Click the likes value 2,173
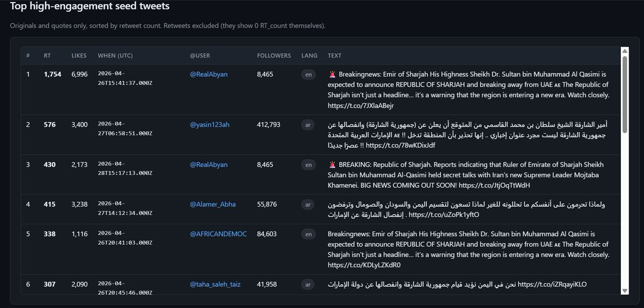This screenshot has width=644, height=308. 79,165
